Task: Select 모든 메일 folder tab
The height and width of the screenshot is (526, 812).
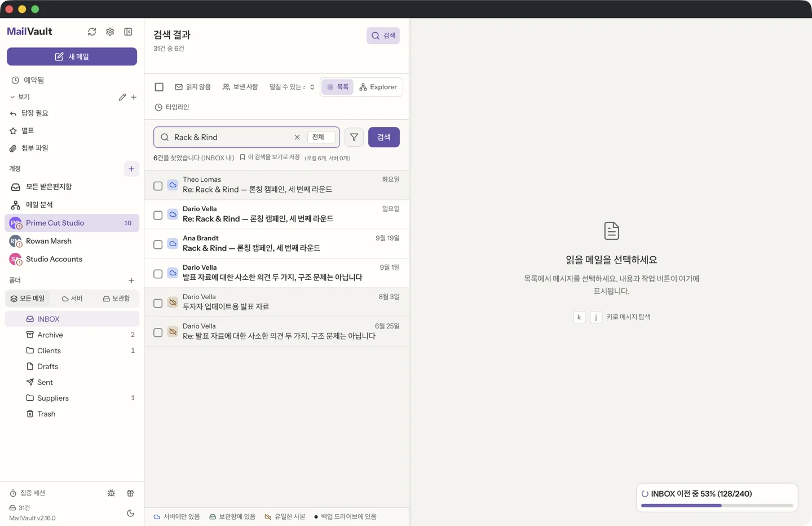Action: click(27, 299)
